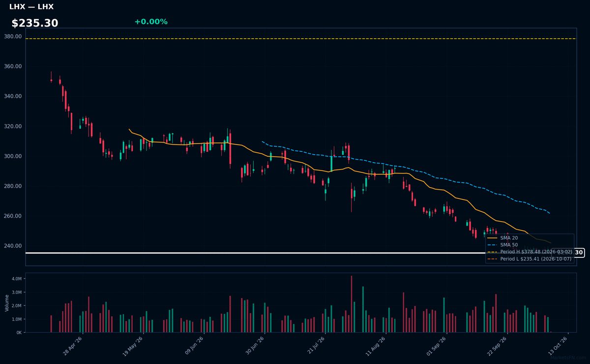Viewport: 590px width, 364px height.
Task: Select the Period L $235.41 legend entry
Action: pos(530,259)
